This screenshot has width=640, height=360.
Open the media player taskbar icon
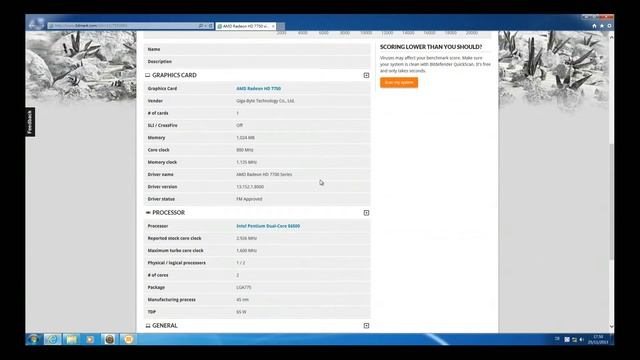90,340
